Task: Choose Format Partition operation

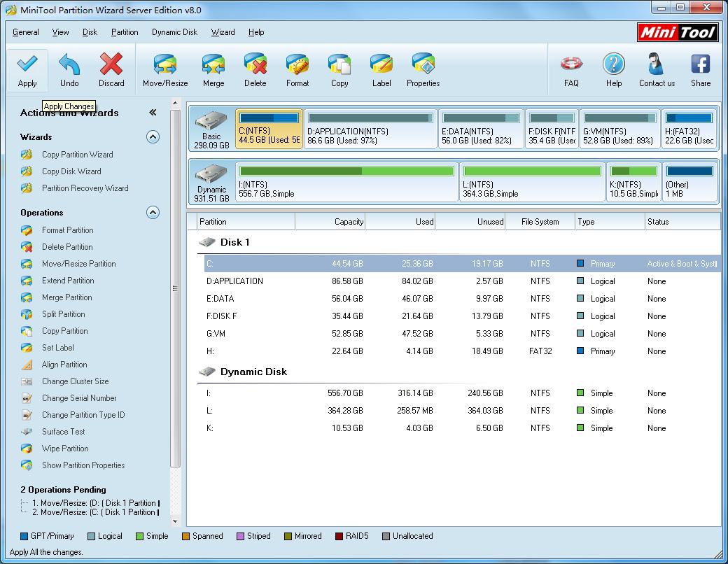Action: click(x=67, y=230)
